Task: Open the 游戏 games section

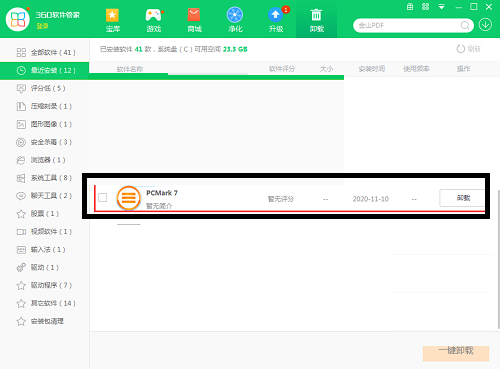Action: tap(154, 20)
